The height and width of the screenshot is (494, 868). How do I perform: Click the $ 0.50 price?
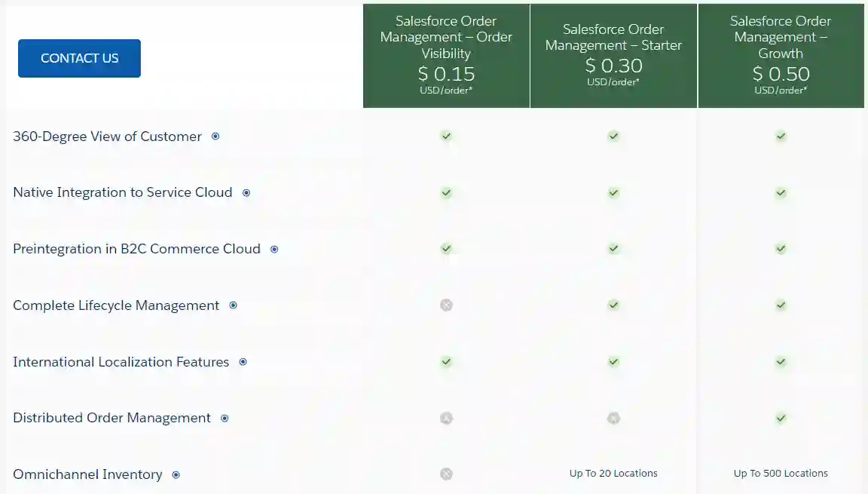pyautogui.click(x=781, y=74)
